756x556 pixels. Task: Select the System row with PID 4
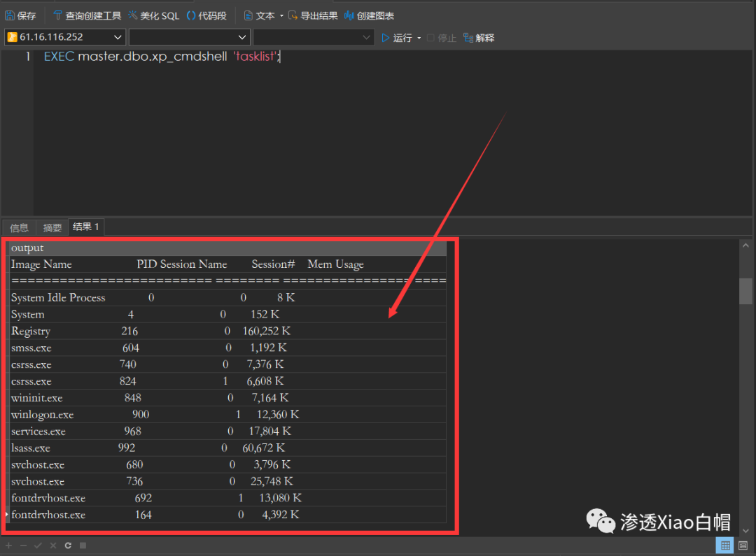click(228, 314)
